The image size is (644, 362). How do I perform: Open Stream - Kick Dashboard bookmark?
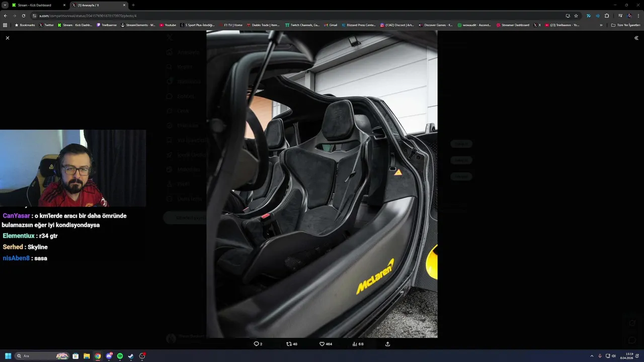click(x=75, y=25)
